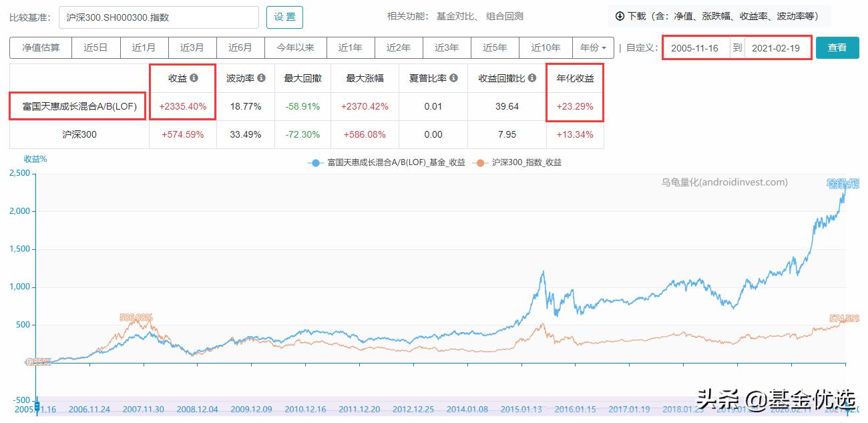Click the 查看 button
868x423 pixels.
pyautogui.click(x=837, y=47)
